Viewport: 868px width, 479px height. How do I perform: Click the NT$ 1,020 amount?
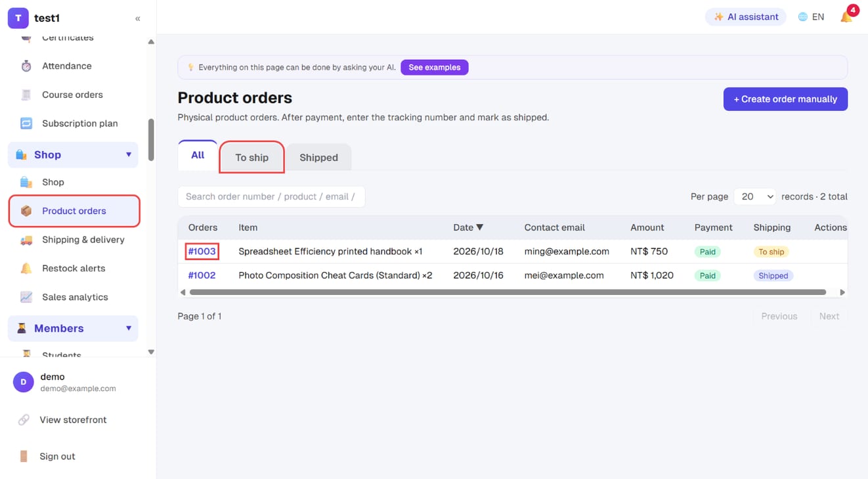652,275
